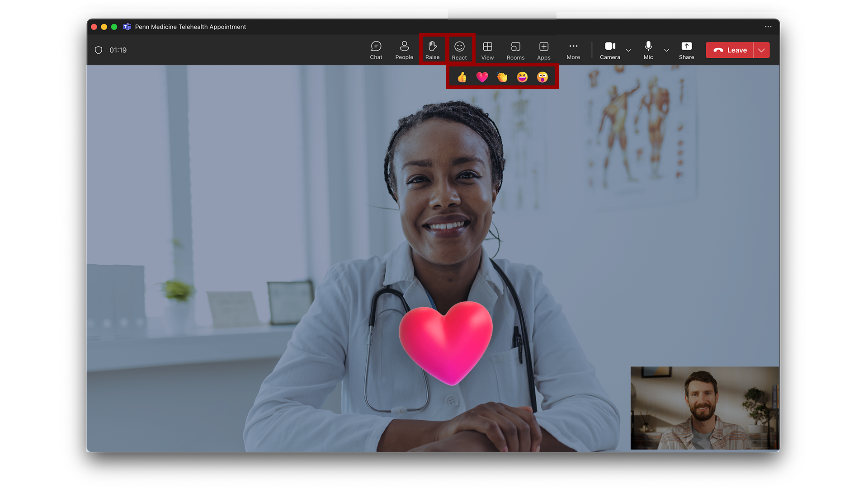Select your self-view video thumbnail
This screenshot has width=868, height=488.
tap(704, 408)
